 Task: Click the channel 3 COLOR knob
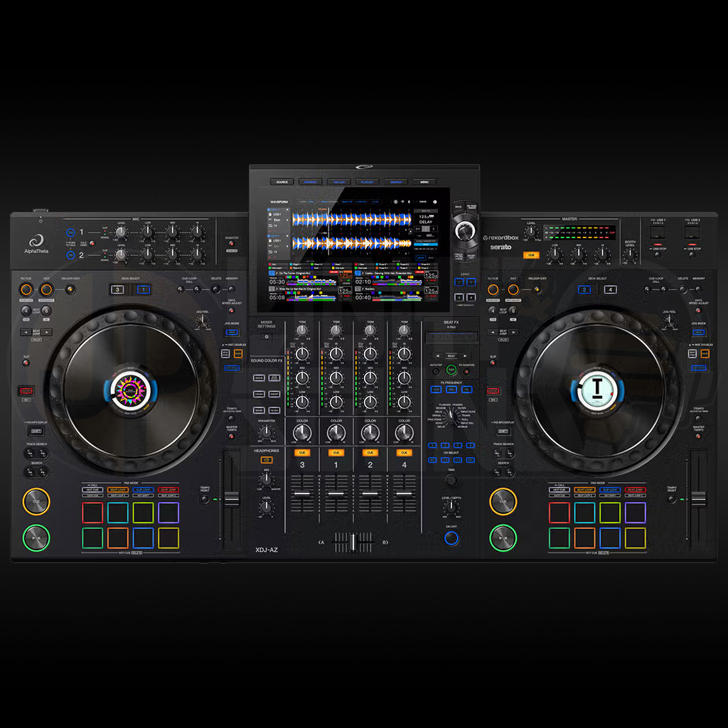pyautogui.click(x=302, y=433)
